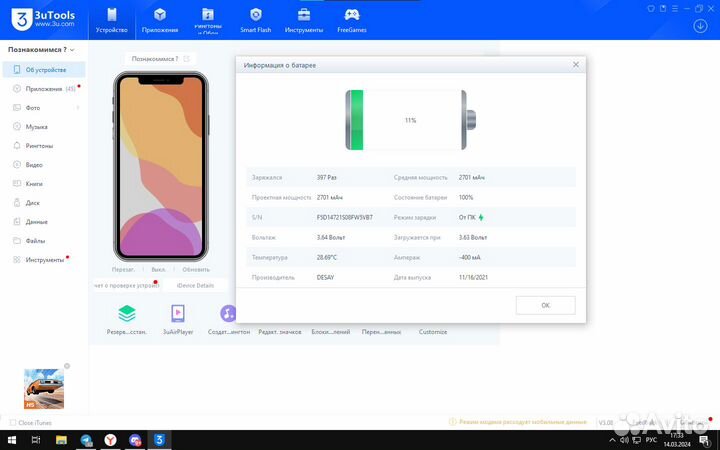Click the Обновить refresh link
This screenshot has width=720, height=450.
click(x=196, y=270)
